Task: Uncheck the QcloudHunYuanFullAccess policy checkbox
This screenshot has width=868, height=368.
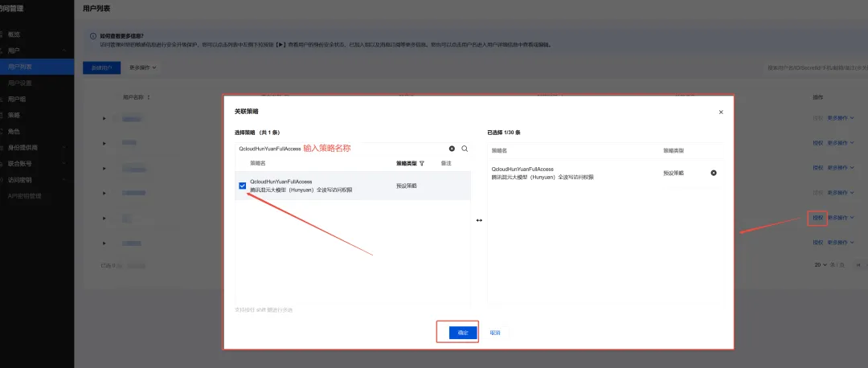Action: click(x=243, y=186)
